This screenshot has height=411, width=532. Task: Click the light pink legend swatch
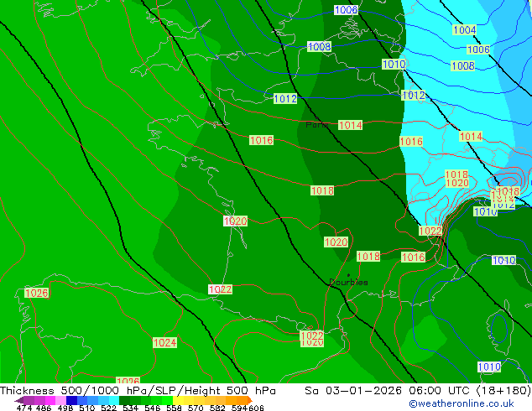[x=60, y=400]
